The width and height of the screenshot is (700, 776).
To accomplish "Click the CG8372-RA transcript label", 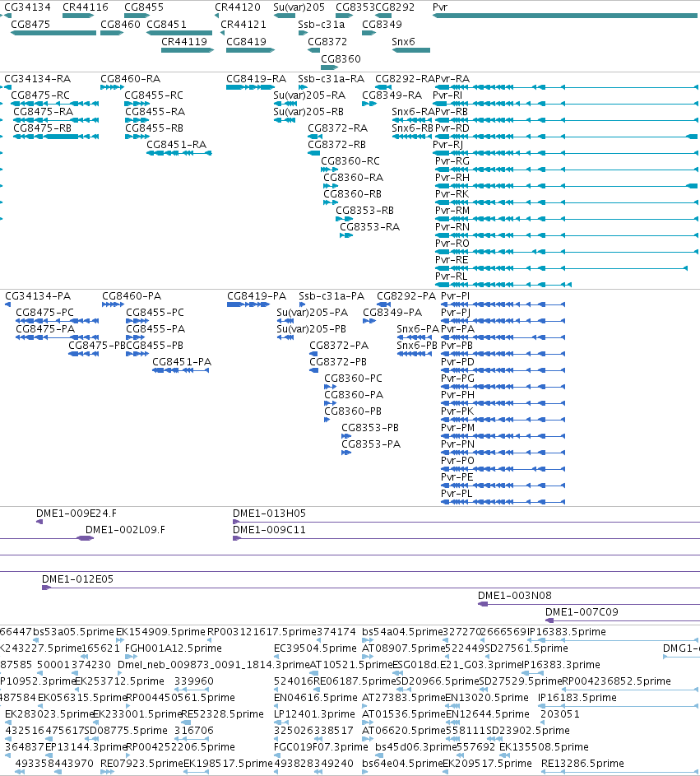I will [x=337, y=128].
